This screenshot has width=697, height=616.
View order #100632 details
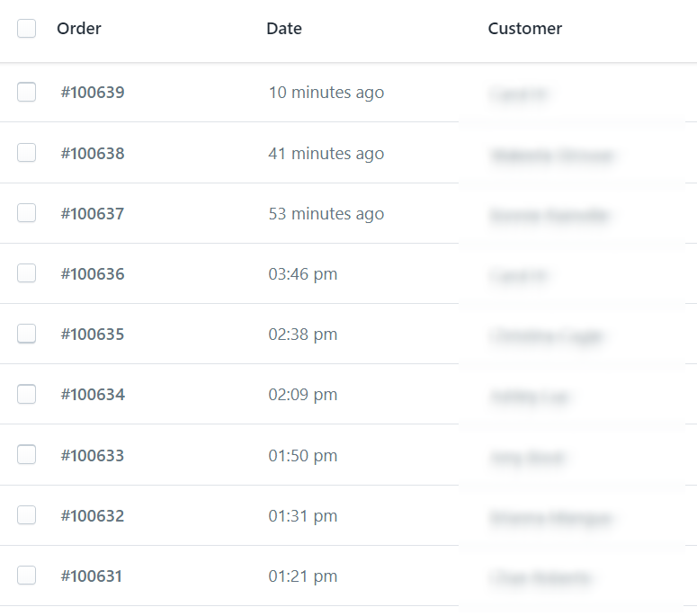pyautogui.click(x=93, y=516)
